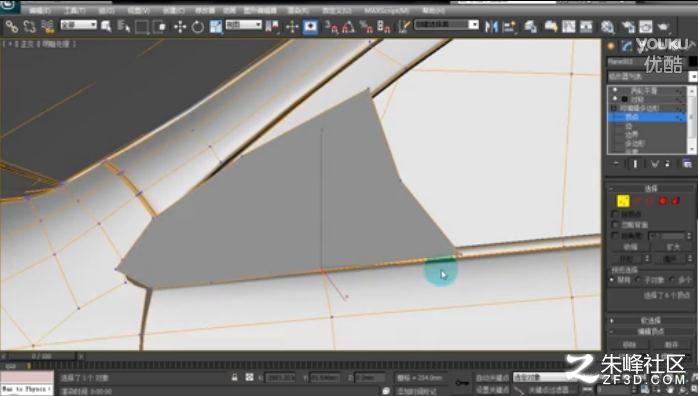
Task: Click the Grow selection button
Action: pos(673,246)
